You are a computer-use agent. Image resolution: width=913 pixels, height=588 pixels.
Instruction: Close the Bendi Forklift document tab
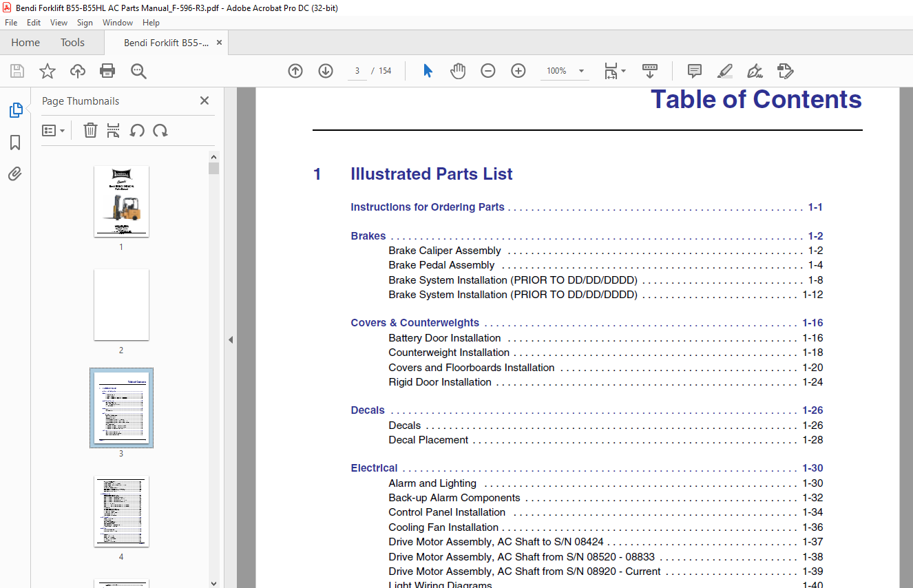[x=219, y=43]
